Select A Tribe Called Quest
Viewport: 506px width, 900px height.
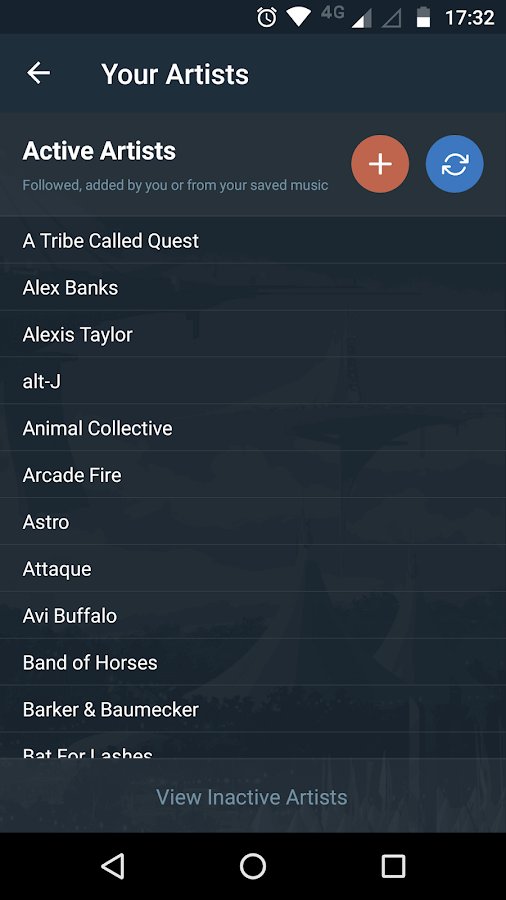[x=253, y=240]
